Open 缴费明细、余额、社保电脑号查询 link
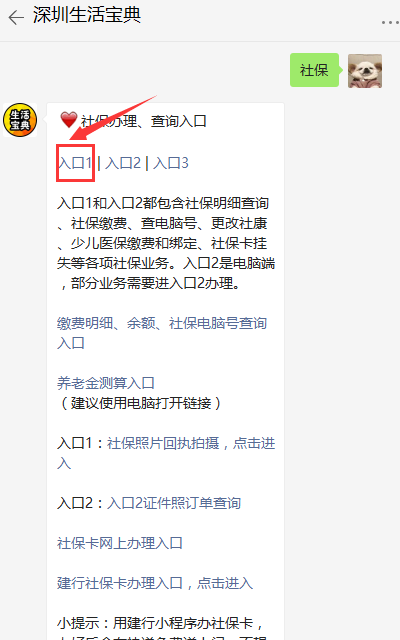This screenshot has width=400, height=640. coord(162,323)
